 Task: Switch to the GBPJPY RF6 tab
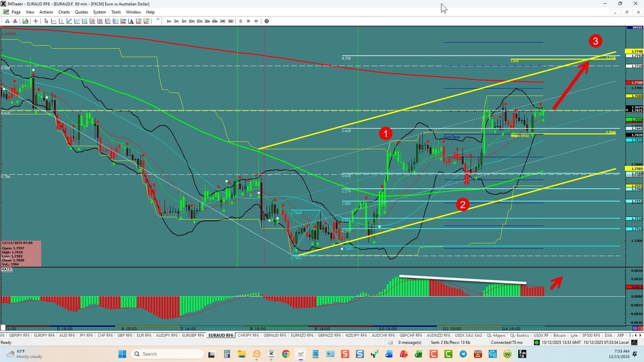click(19, 335)
